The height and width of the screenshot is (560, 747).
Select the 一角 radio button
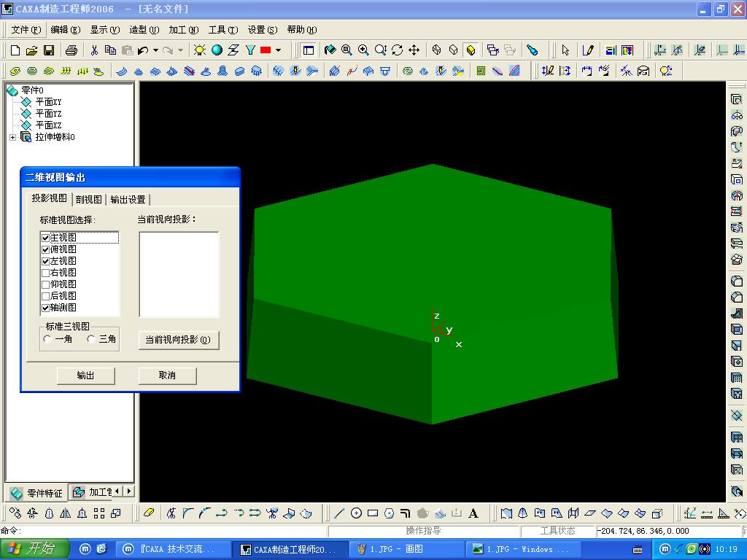47,339
